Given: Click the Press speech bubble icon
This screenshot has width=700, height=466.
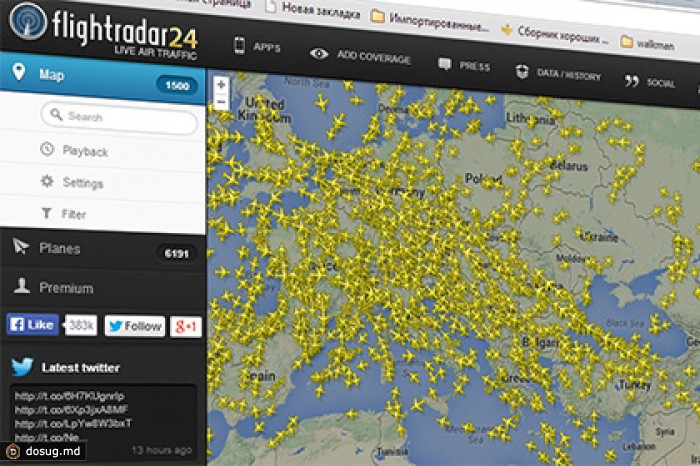Looking at the screenshot, I should pyautogui.click(x=445, y=64).
